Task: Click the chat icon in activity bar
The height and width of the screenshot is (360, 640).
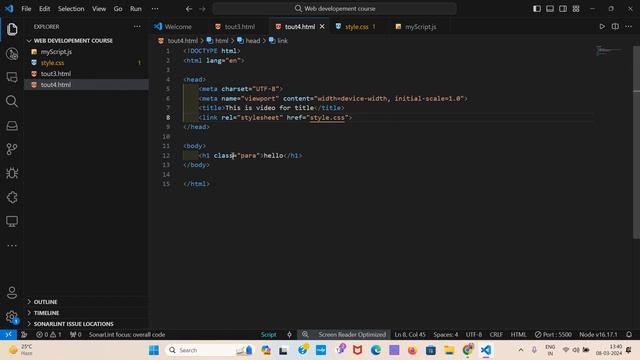Action: click(12, 77)
